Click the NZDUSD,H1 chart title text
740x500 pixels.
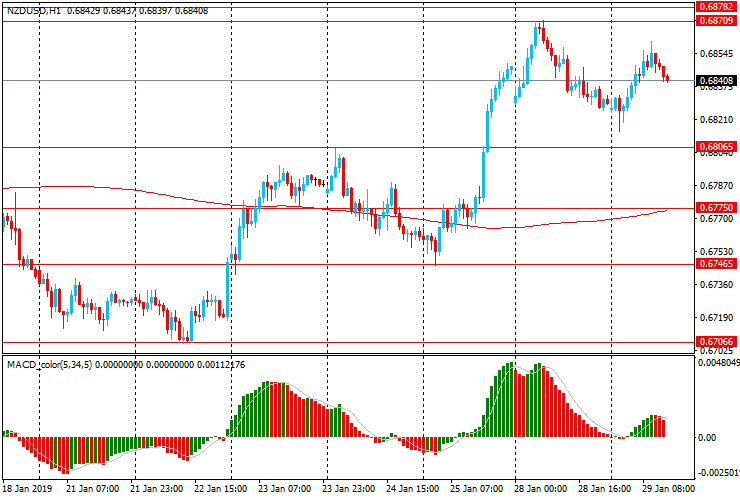tap(30, 10)
